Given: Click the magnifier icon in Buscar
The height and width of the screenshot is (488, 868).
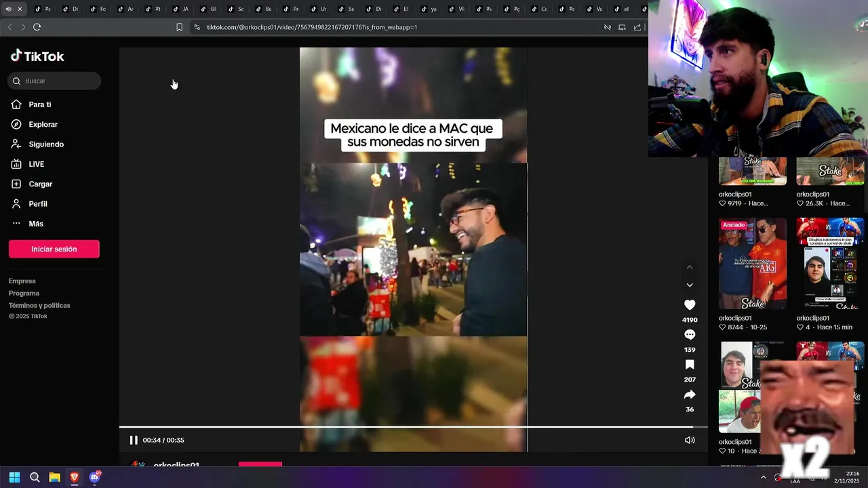Looking at the screenshot, I should coord(16,81).
